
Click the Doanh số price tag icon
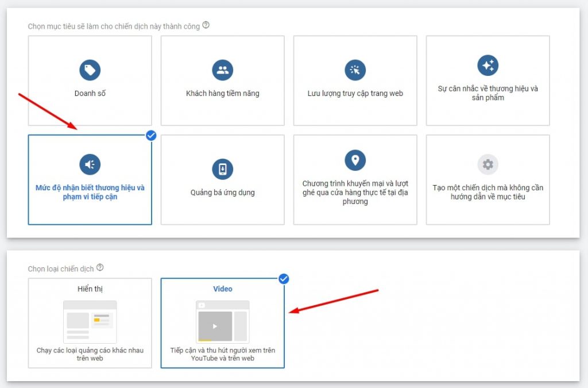[90, 70]
